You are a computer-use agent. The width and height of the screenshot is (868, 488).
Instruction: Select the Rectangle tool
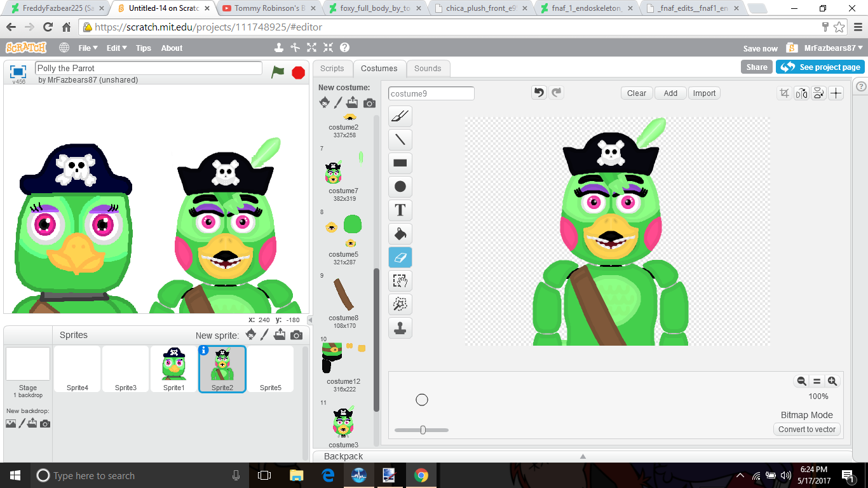pyautogui.click(x=400, y=163)
